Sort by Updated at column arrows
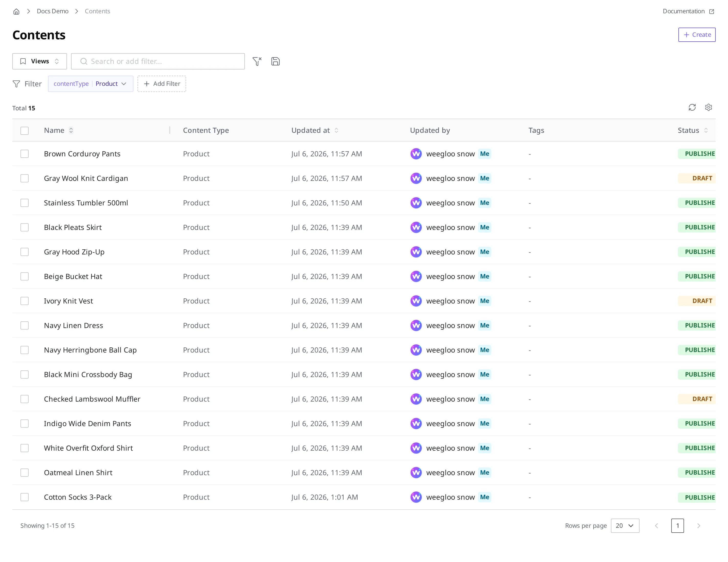728x562 pixels. (336, 130)
